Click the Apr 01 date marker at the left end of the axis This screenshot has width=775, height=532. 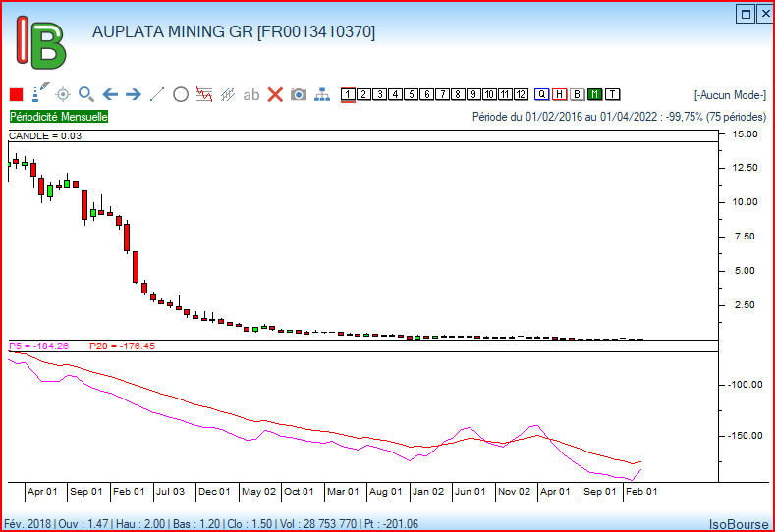click(x=42, y=492)
